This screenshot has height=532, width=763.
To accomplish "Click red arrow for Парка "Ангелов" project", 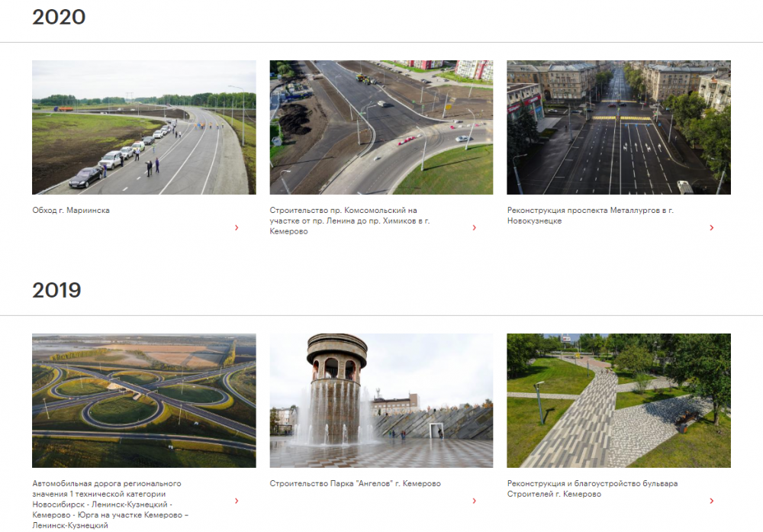I will (x=474, y=501).
